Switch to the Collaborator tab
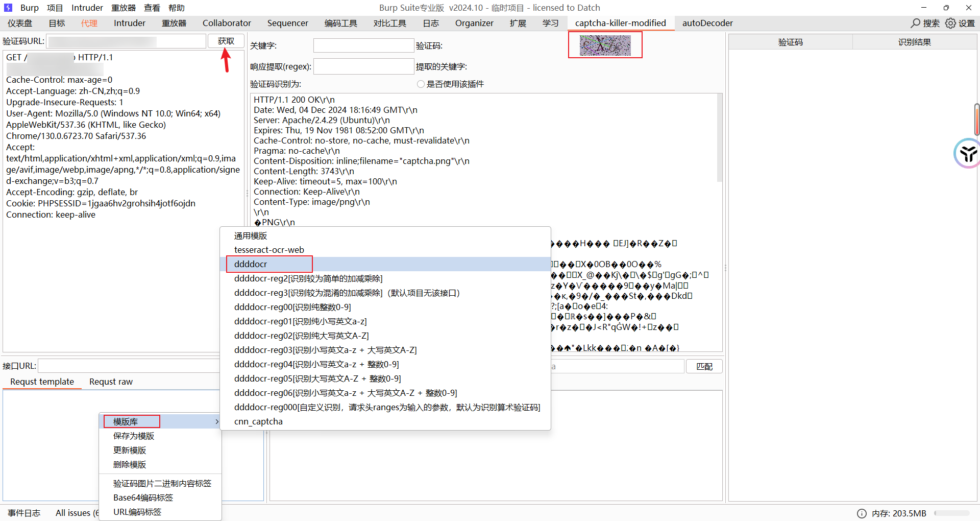The width and height of the screenshot is (980, 521). 227,23
